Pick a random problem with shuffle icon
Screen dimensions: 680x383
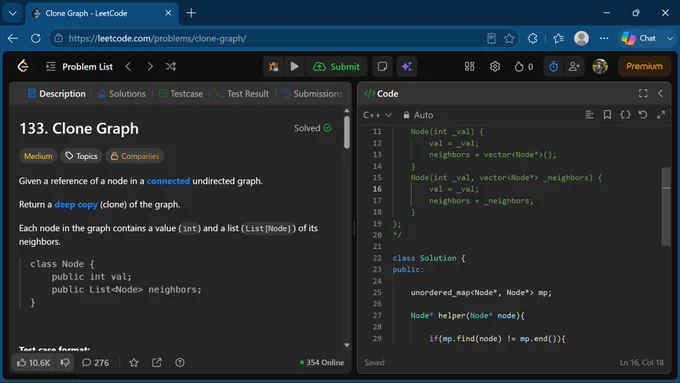click(x=170, y=66)
